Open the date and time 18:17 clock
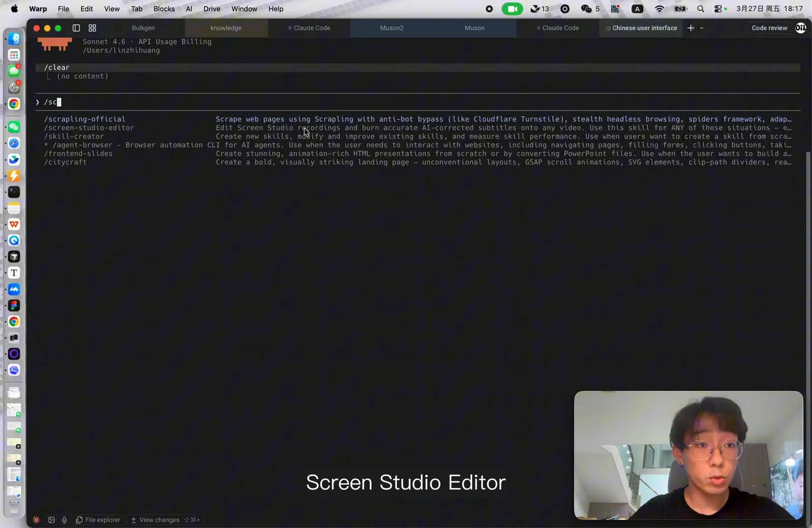The width and height of the screenshot is (812, 528). (769, 9)
